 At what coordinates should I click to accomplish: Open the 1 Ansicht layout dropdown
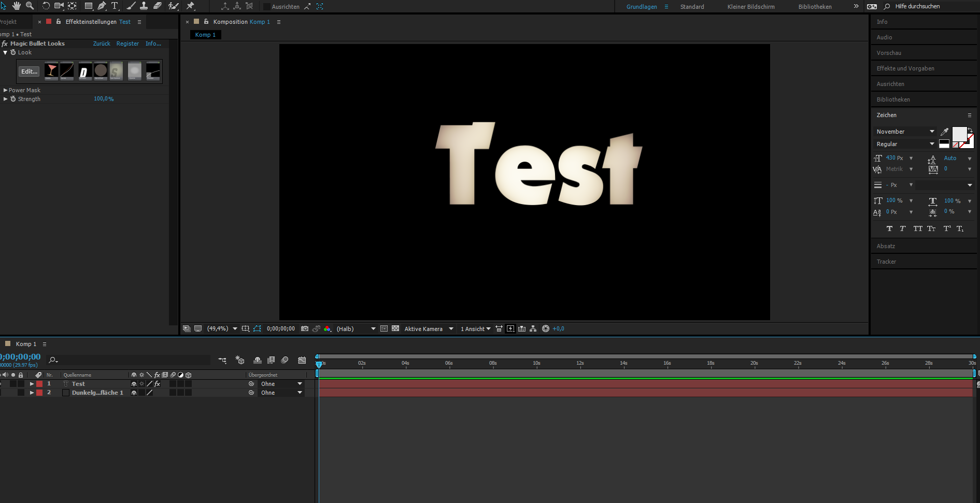pyautogui.click(x=475, y=329)
